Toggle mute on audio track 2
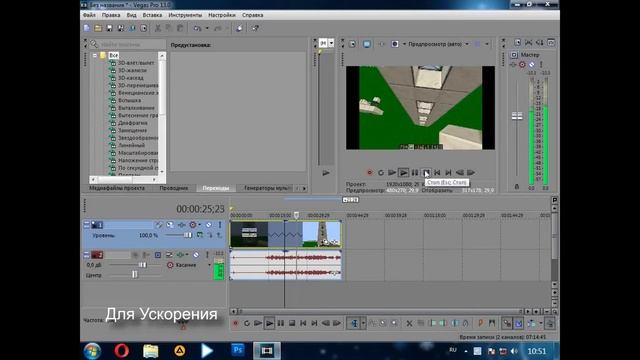This screenshot has height=360, width=640. pos(196,255)
